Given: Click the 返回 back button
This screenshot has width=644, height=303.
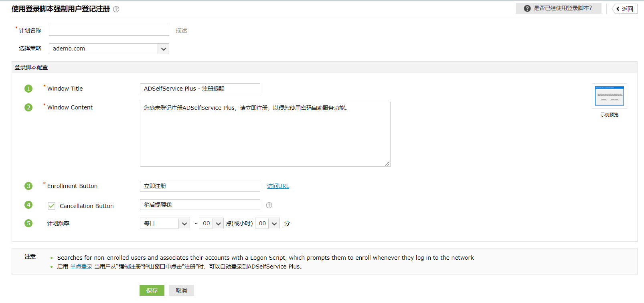Looking at the screenshot, I should point(625,9).
